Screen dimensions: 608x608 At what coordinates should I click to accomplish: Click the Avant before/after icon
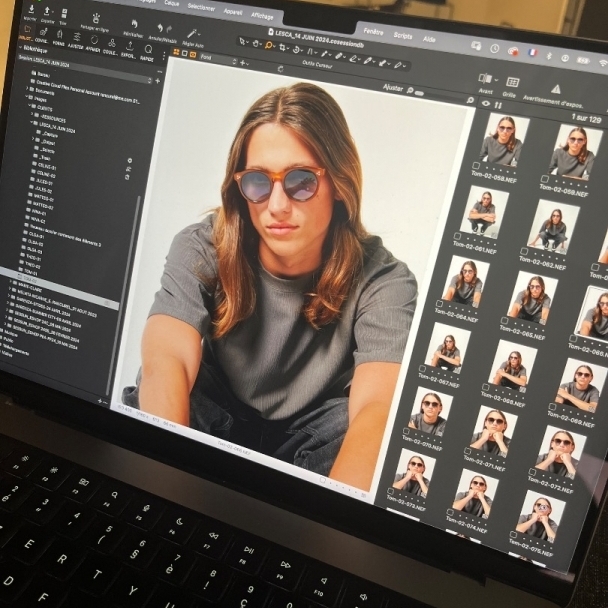[x=486, y=79]
